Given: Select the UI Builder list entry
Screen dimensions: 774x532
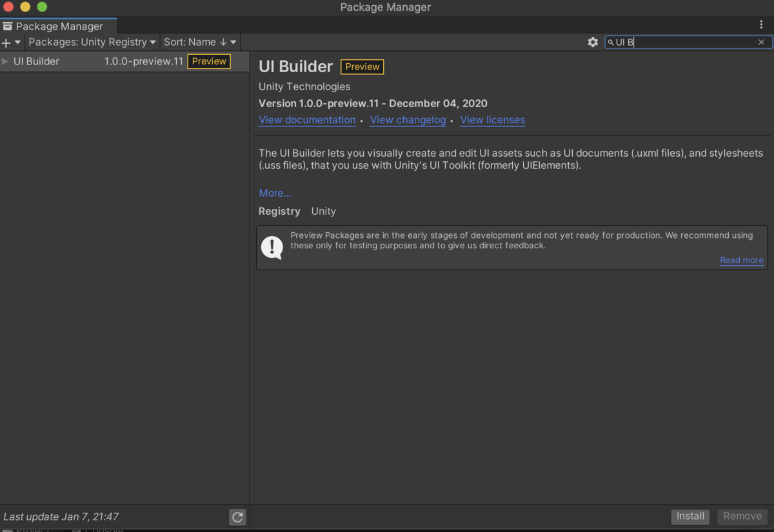Looking at the screenshot, I should coord(124,61).
